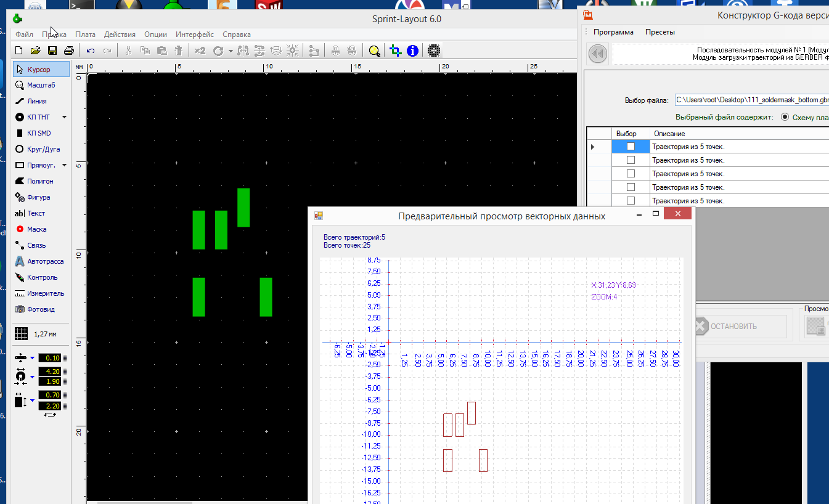Open the Плата menu

click(85, 35)
